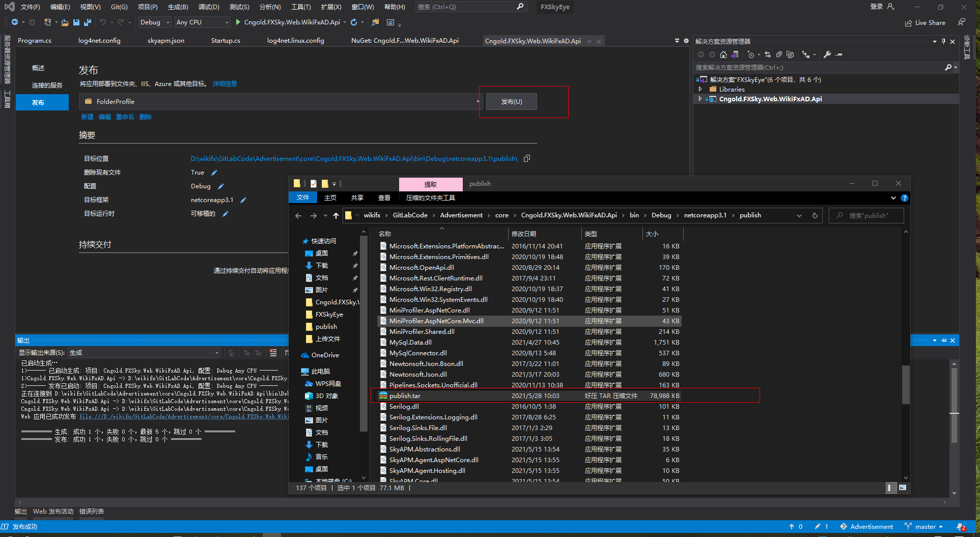Viewport: 980px width, 537px height.
Task: Click the Explorer help question icon
Action: (905, 198)
